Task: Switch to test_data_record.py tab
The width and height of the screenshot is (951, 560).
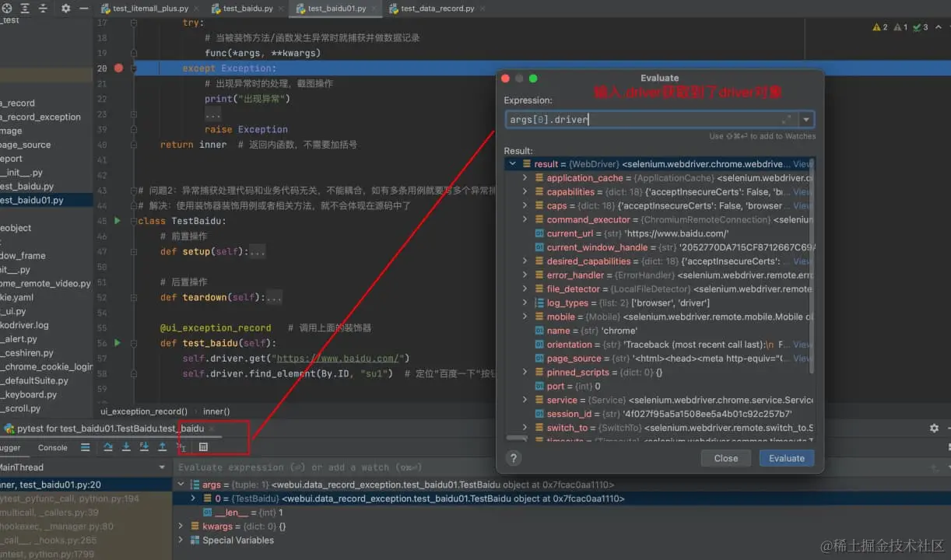Action: pyautogui.click(x=437, y=9)
